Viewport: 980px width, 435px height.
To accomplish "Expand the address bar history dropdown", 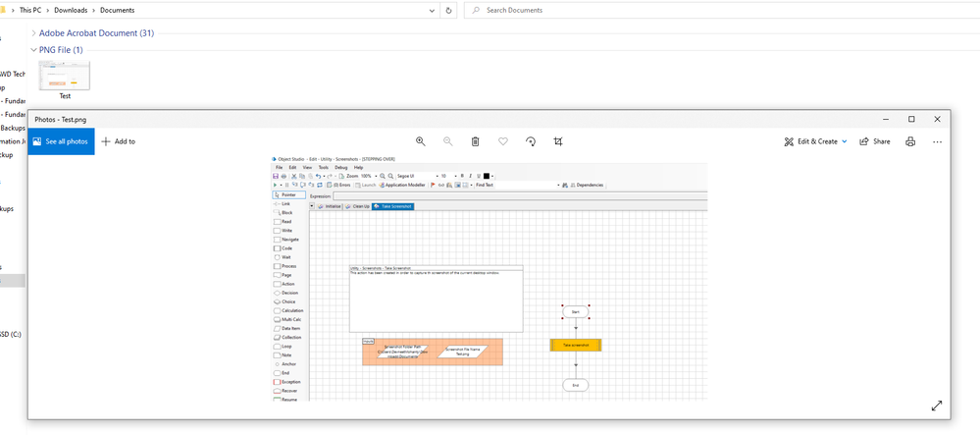I will [x=432, y=10].
